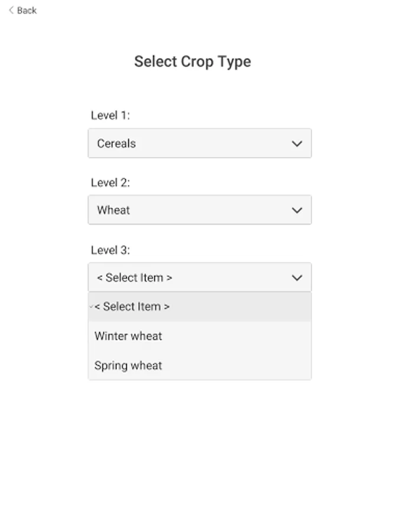Click the chevron arrow on Cereals dropdown
This screenshot has width=399, height=532.
coord(297,144)
